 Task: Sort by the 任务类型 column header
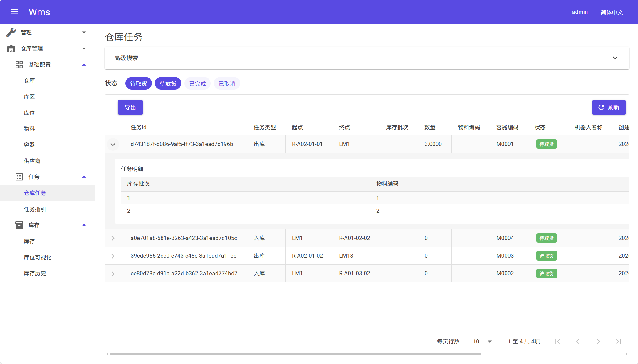(265, 127)
